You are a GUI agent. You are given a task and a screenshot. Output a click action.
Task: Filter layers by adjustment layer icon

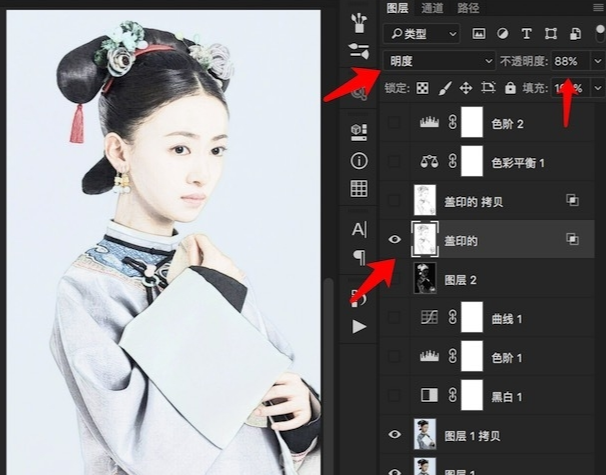(502, 34)
